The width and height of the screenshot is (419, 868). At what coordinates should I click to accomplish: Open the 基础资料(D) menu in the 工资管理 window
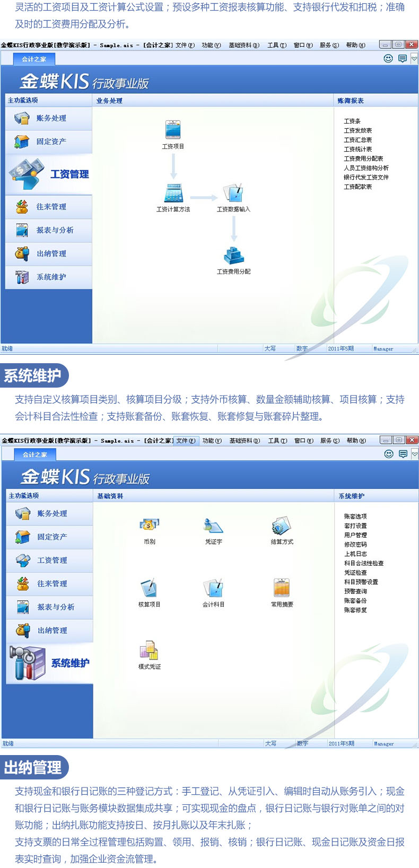pos(244,45)
